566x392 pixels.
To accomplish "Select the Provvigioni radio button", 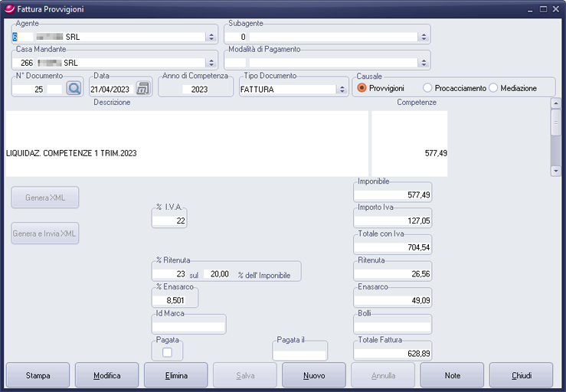I will tap(362, 88).
